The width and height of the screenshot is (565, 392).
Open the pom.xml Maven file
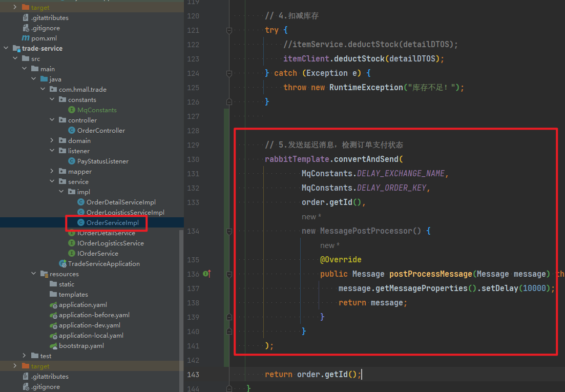click(x=45, y=38)
